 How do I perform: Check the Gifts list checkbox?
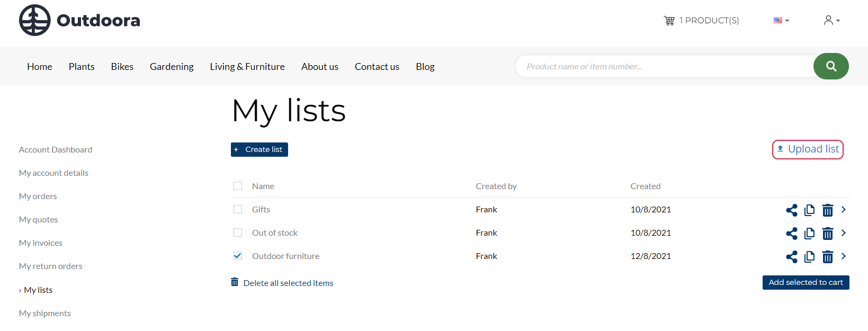click(238, 210)
